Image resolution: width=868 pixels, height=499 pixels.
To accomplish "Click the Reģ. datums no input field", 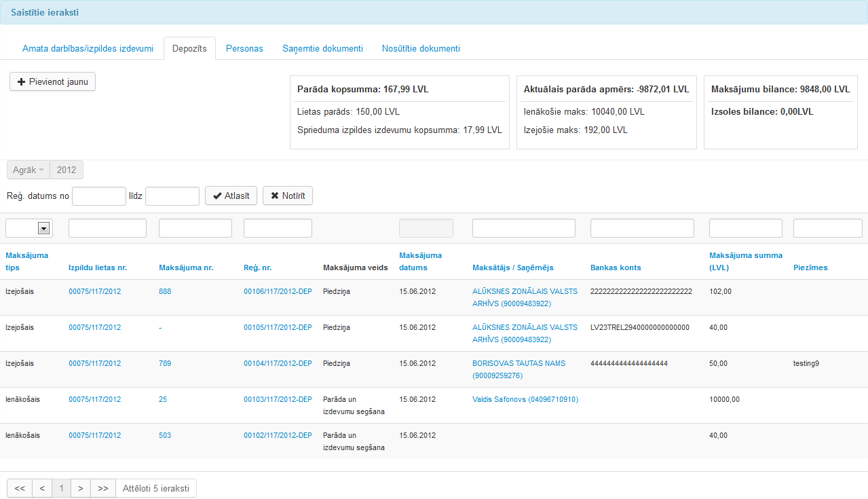I will (99, 196).
